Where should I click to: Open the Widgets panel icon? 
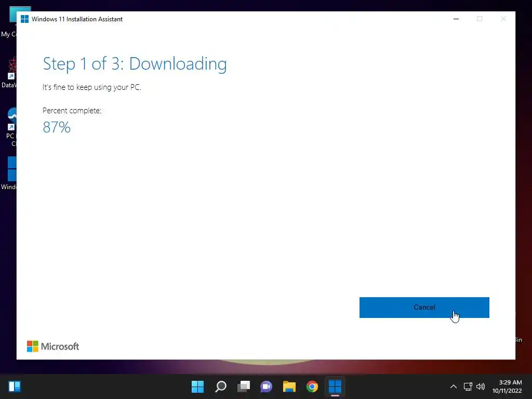pos(15,387)
